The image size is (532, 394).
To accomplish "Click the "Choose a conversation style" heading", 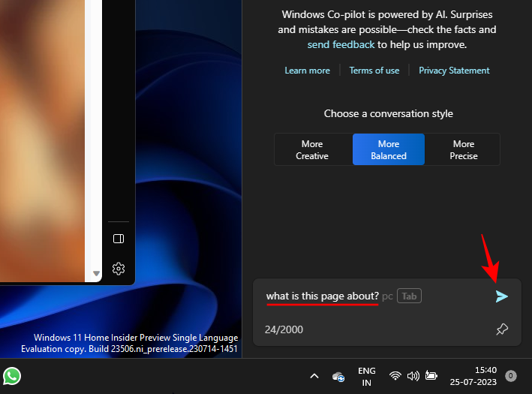I will tap(389, 113).
